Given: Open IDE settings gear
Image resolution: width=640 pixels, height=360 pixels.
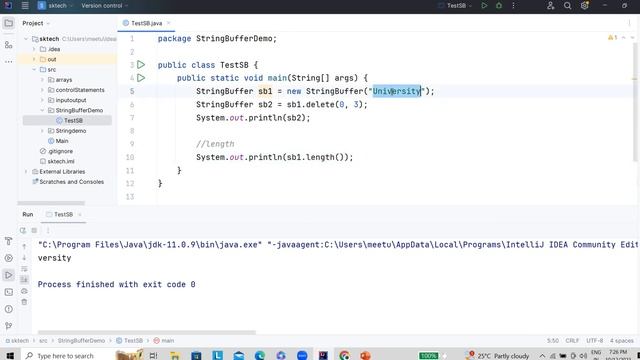Looking at the screenshot, I should tap(584, 6).
